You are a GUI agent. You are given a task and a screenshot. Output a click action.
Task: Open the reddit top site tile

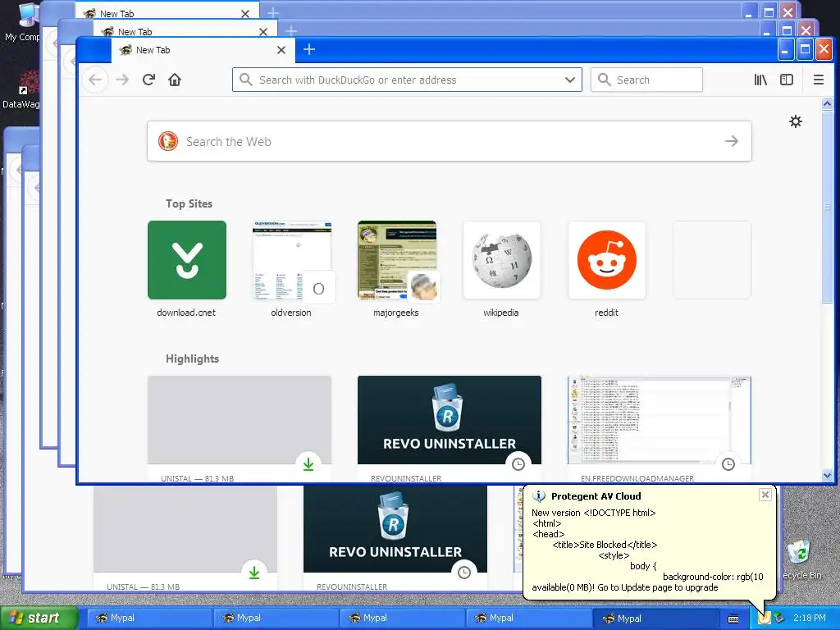607,260
